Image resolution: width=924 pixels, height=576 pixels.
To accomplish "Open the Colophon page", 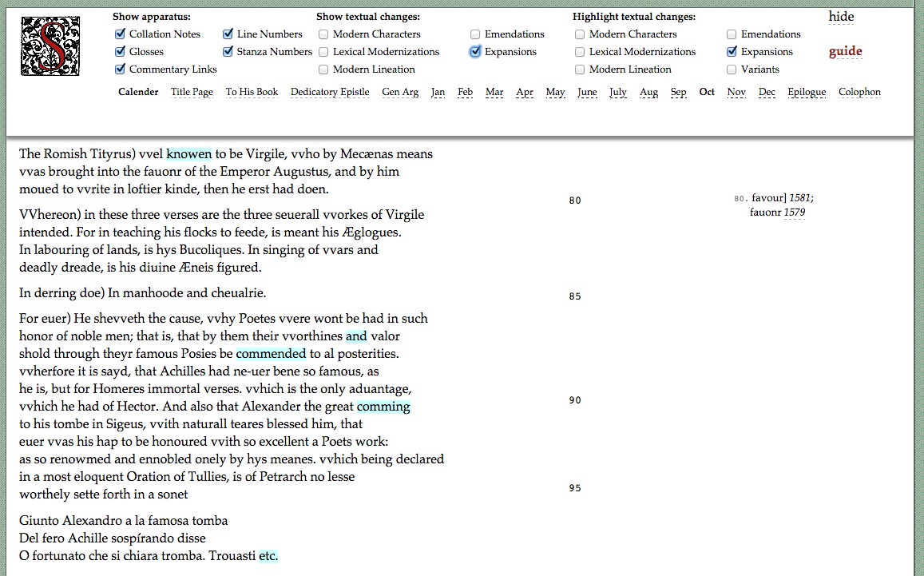I will click(x=859, y=92).
